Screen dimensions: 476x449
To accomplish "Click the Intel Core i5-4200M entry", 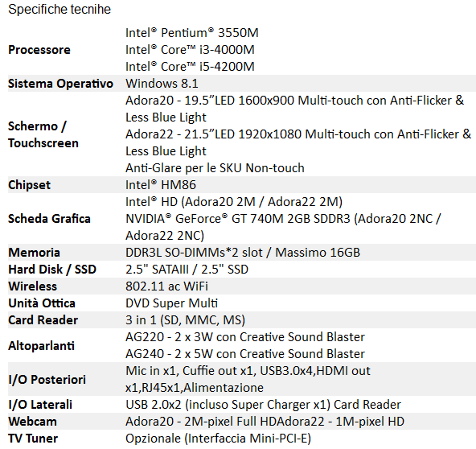I will click(190, 67).
